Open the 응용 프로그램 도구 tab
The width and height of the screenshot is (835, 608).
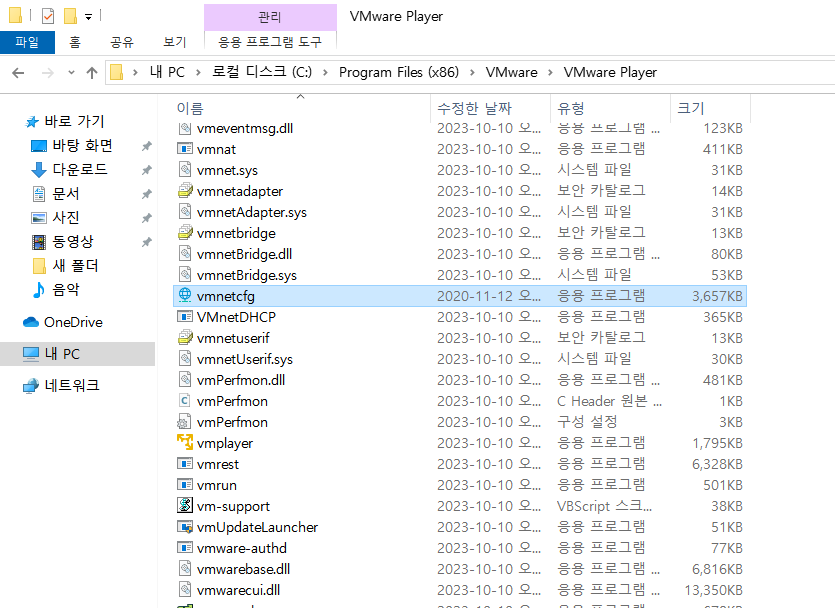tap(270, 42)
